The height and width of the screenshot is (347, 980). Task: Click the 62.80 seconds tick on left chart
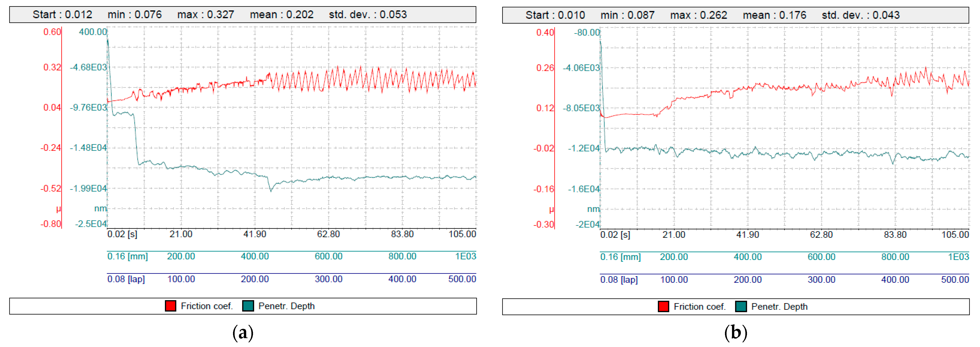point(328,234)
